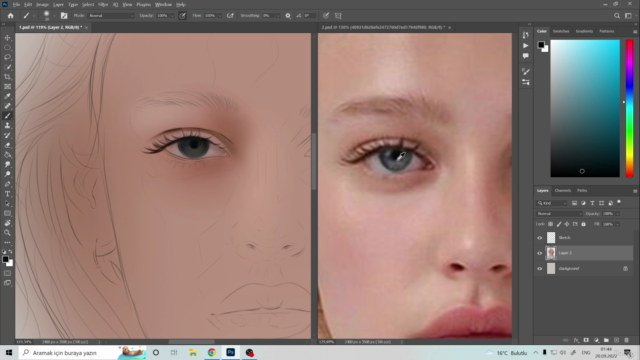Expand layer Opacity dropdown
This screenshot has width=640, height=360.
tap(617, 213)
